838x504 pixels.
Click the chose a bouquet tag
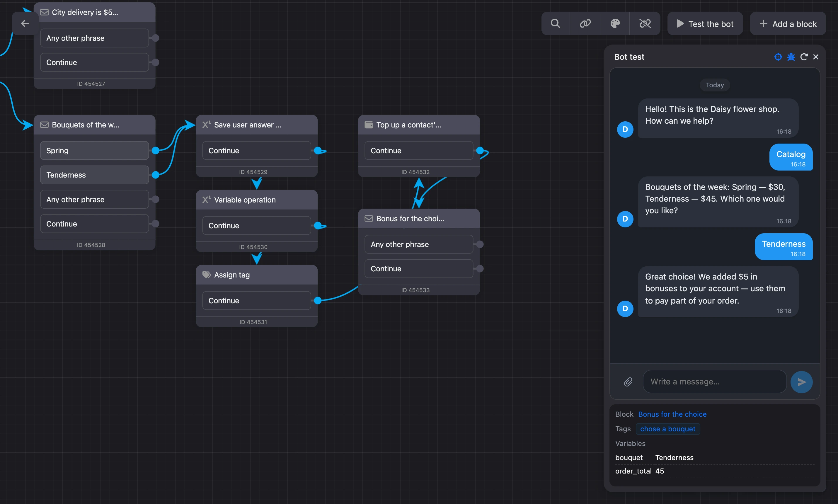[x=667, y=429]
